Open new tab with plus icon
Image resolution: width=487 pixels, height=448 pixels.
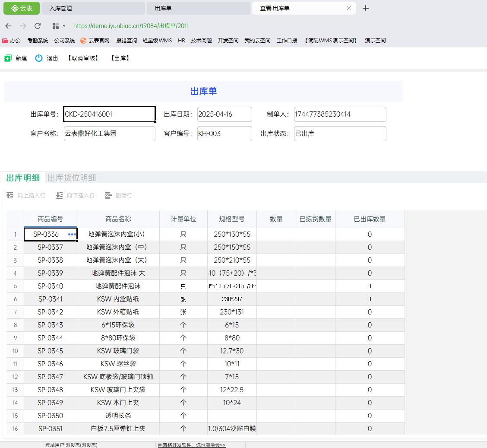(366, 8)
